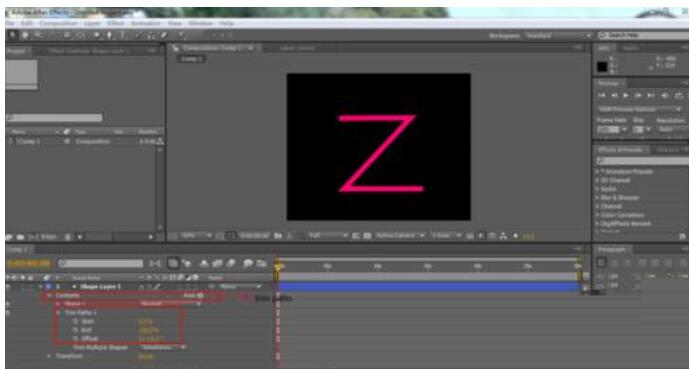
Task: Select Comp 1 in Project panel
Action: click(29, 141)
